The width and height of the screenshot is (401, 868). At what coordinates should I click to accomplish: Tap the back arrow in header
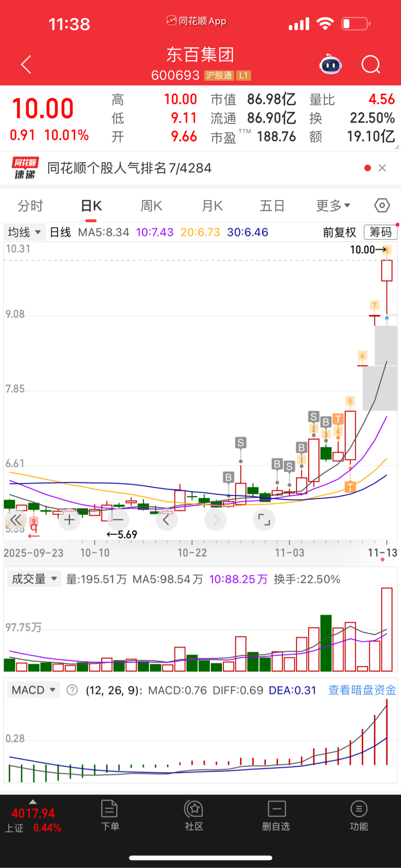[x=26, y=65]
